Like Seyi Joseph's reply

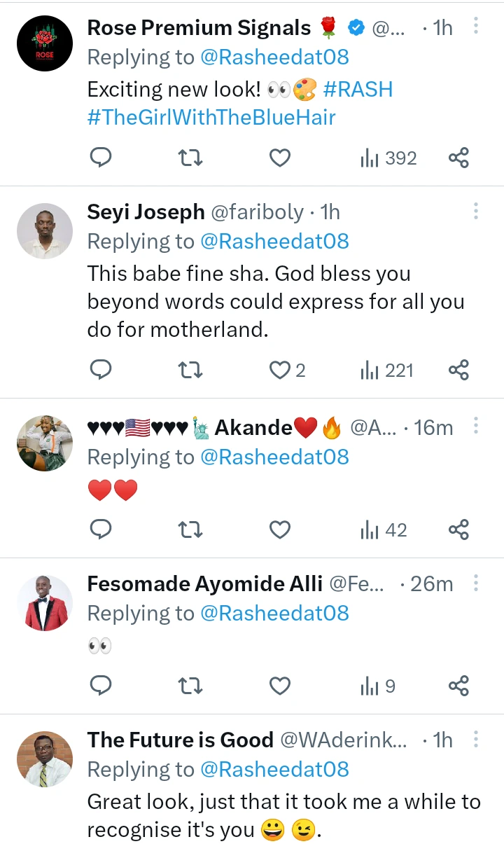(280, 370)
